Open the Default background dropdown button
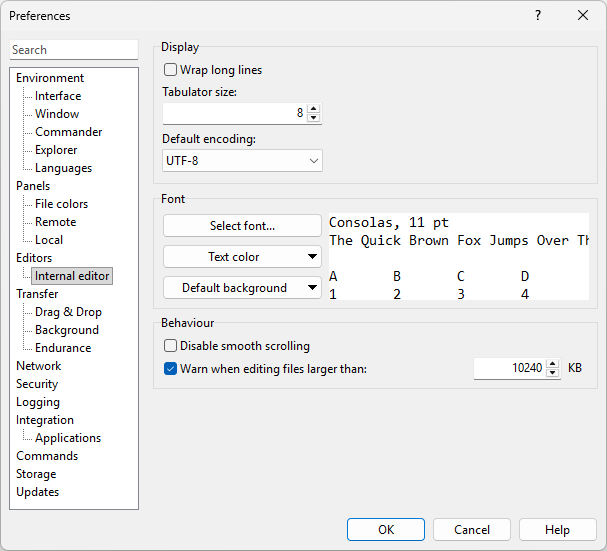Viewport: 607px width, 551px height. (242, 288)
